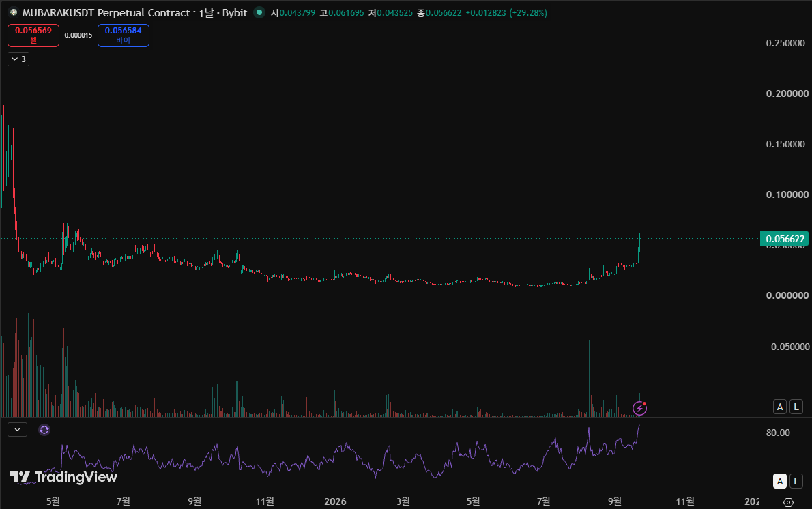Image resolution: width=812 pixels, height=509 pixels.
Task: Open chart settings via the gear icon
Action: tap(788, 501)
